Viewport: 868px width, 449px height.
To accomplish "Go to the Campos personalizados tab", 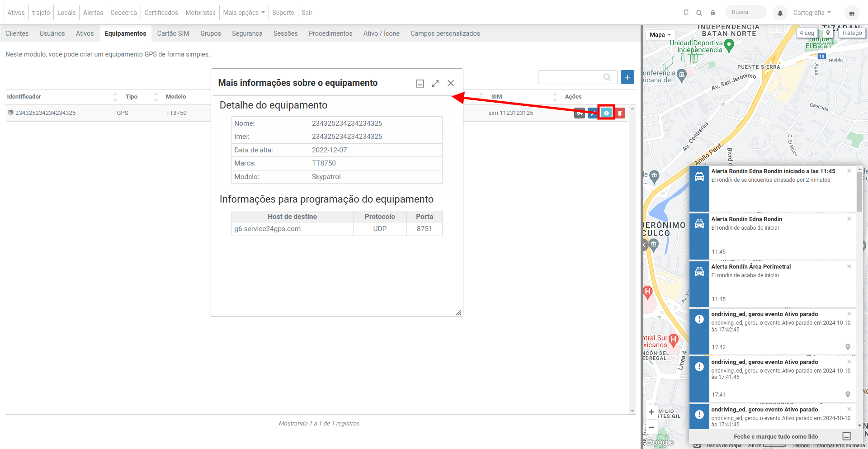I will click(445, 33).
